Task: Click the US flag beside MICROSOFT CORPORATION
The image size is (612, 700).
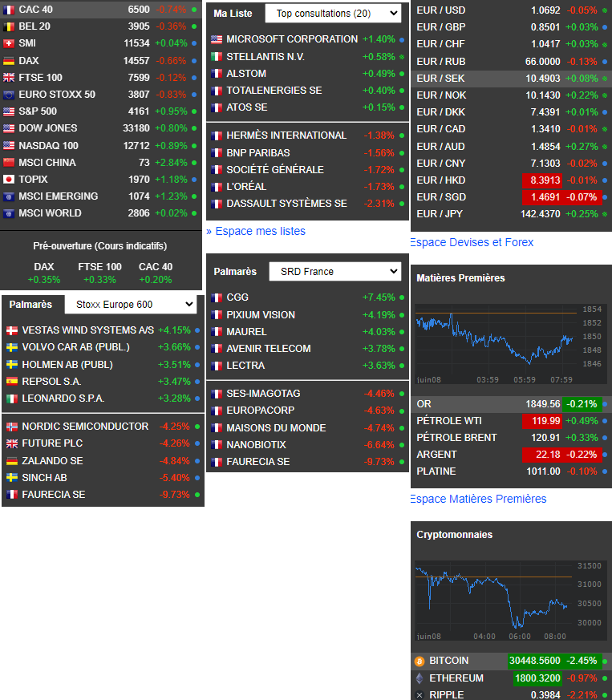Action: click(217, 39)
